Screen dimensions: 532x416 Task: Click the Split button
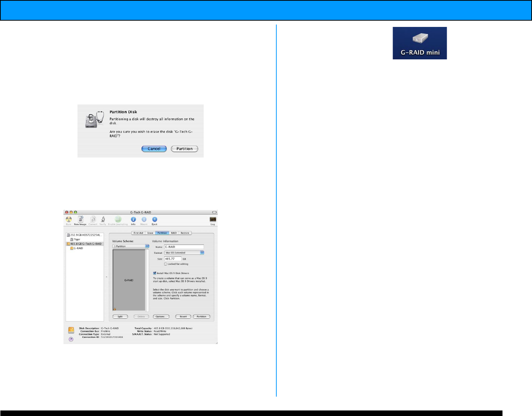click(120, 317)
